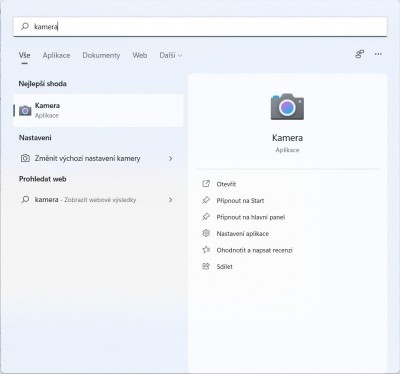Click the large Kamera app icon in preview
Viewport: 400px width, 374px height.
287,107
